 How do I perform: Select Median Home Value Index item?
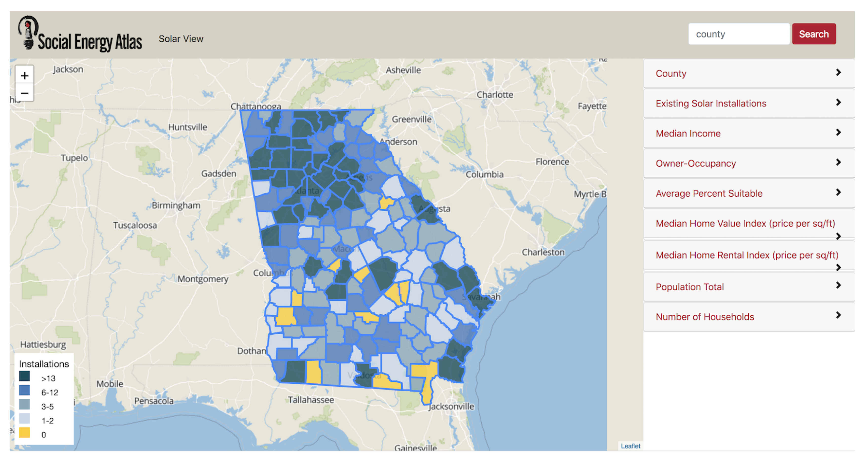tap(745, 223)
